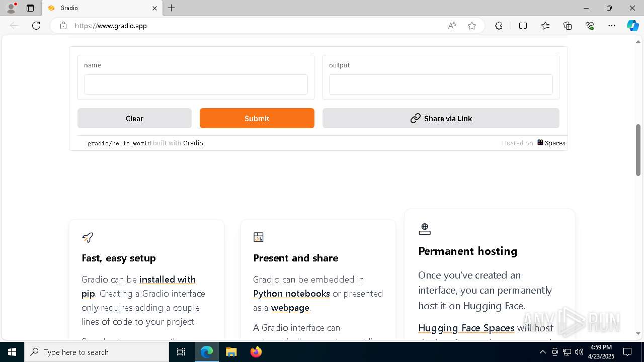Open the tab actions menu icon
Viewport: 644px width, 362px height.
[30, 8]
